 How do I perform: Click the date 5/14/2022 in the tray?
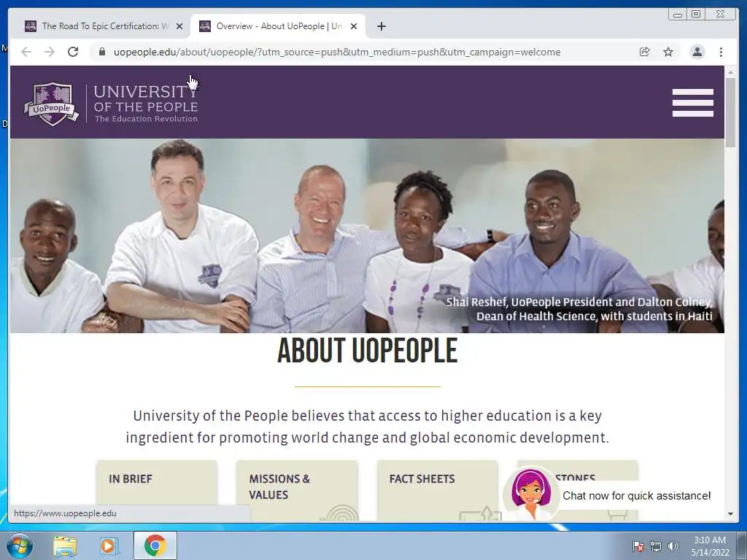(x=711, y=553)
